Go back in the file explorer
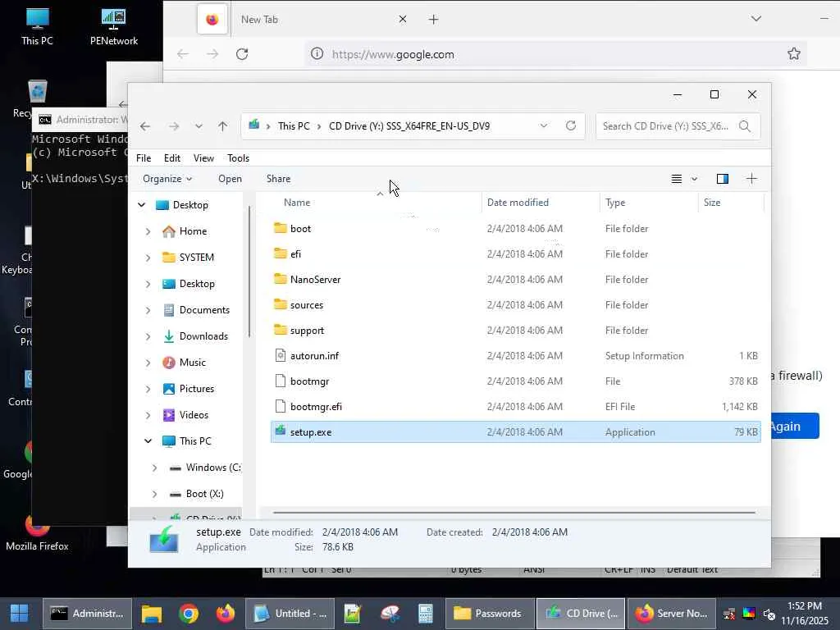Viewport: 840px width, 630px height. click(x=144, y=126)
